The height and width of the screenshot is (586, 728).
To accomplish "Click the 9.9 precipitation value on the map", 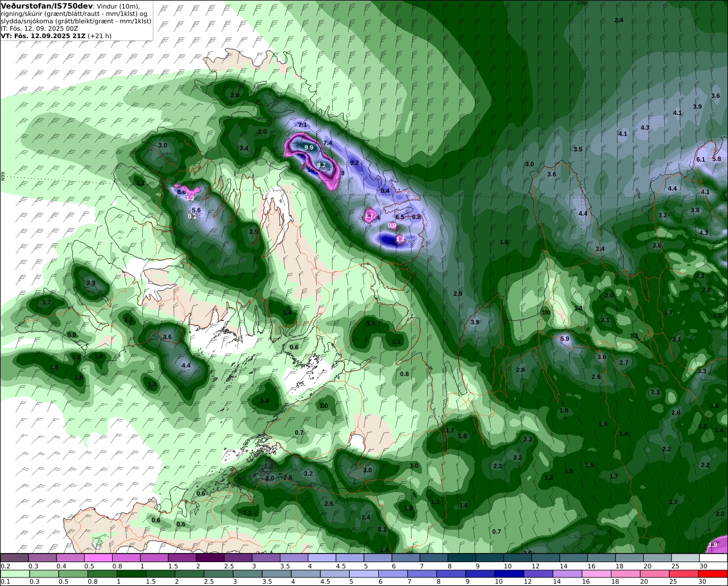I will 309,147.
